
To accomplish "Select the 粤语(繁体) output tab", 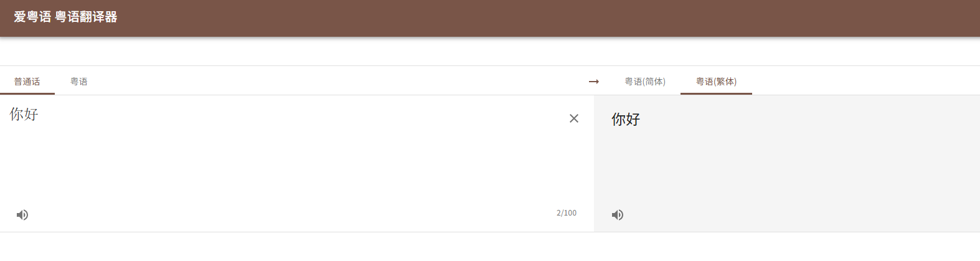I will (716, 82).
